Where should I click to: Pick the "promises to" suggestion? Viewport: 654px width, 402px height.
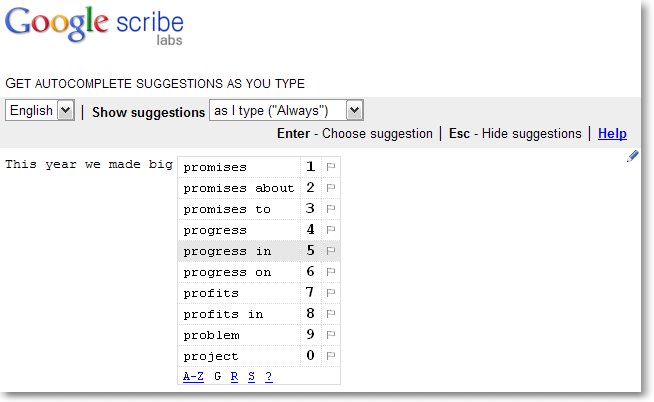coord(228,209)
